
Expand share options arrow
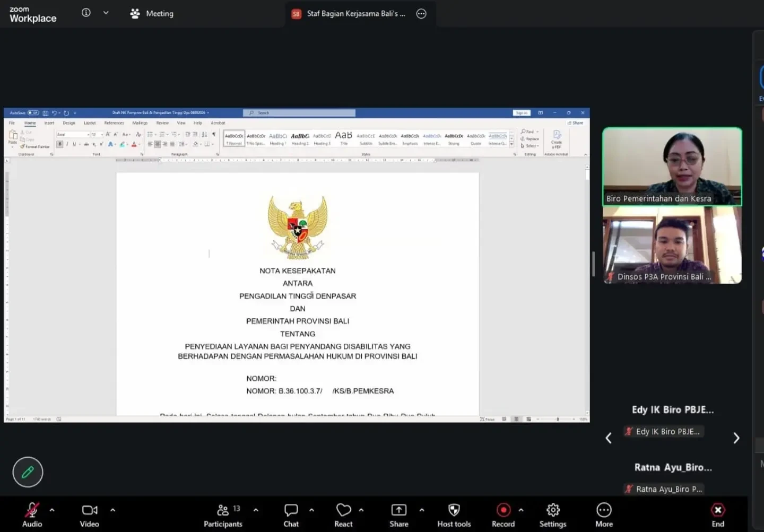tap(422, 510)
